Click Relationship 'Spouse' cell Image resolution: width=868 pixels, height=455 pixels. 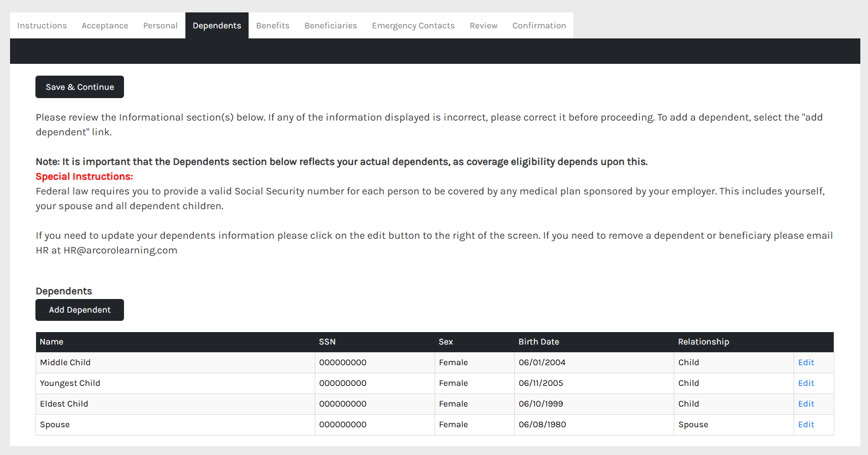pyautogui.click(x=733, y=425)
